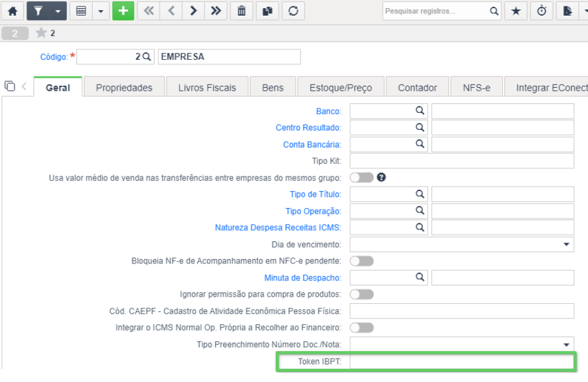Search Natureza Despesa Receitas ICMS magnifier
The width and height of the screenshot is (588, 382).
pyautogui.click(x=420, y=228)
